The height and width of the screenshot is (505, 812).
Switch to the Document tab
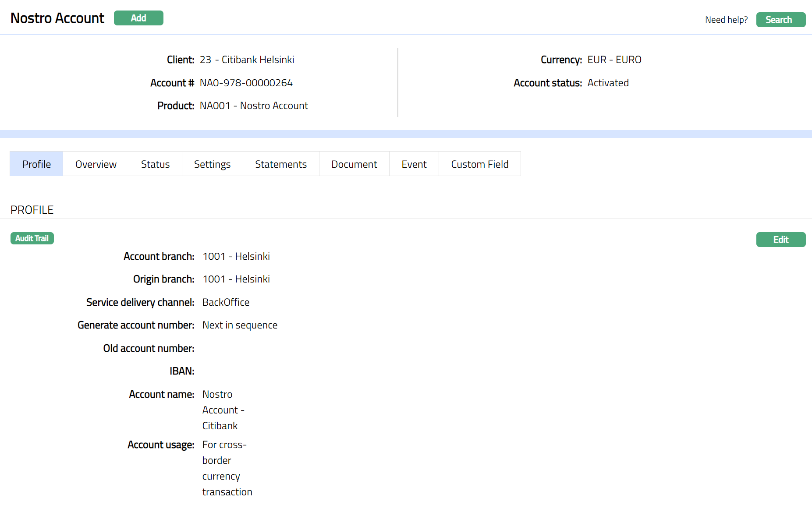[x=354, y=164]
